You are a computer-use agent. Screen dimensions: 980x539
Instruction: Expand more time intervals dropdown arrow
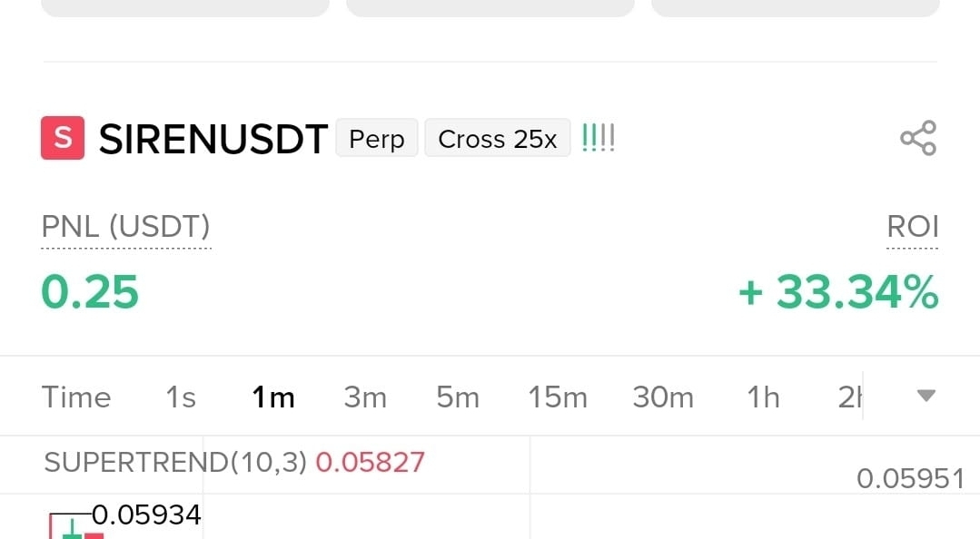[926, 396]
